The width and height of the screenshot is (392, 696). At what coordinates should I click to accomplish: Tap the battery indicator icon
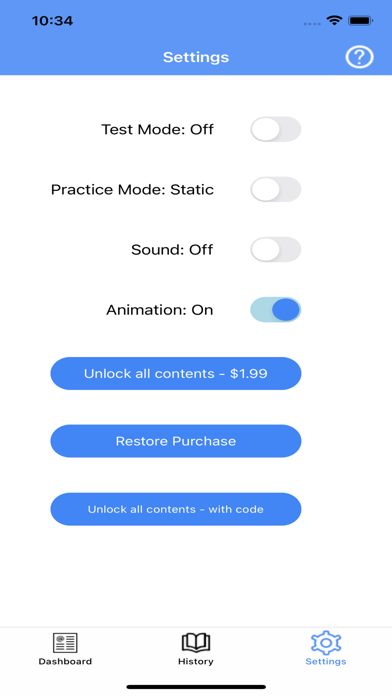360,20
